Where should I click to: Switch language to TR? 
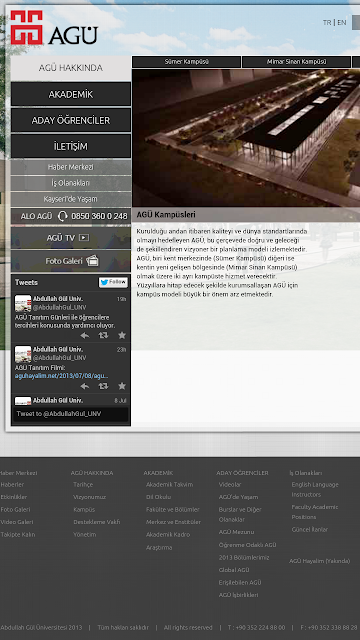click(327, 22)
